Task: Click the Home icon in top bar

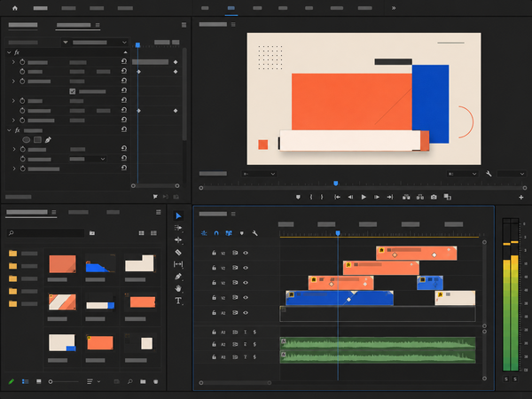Action: click(15, 8)
